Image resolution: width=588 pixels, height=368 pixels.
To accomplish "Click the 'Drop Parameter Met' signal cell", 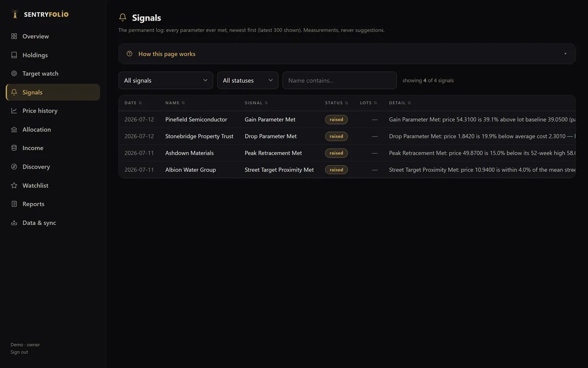I will pos(270,136).
